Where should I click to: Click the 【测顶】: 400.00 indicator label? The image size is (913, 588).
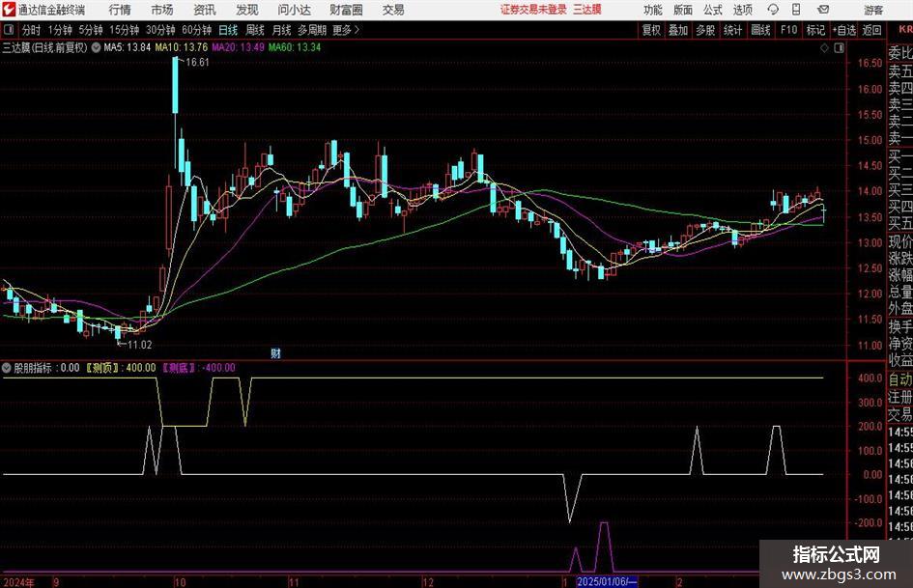[121, 368]
